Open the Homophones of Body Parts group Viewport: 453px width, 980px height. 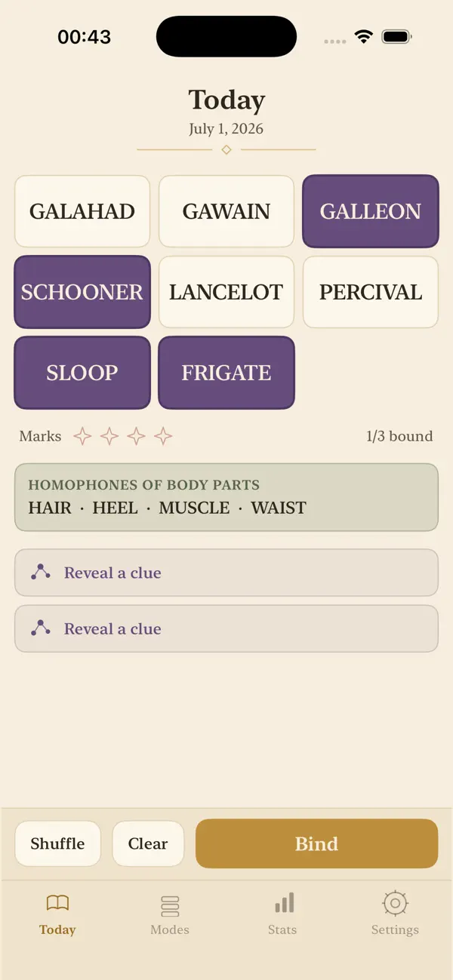click(226, 497)
